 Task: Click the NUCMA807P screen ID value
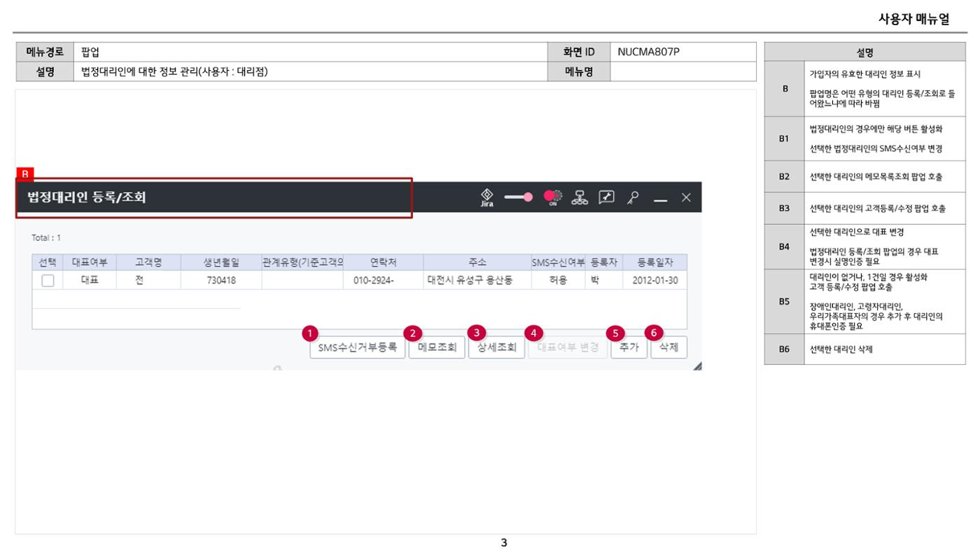pos(647,51)
